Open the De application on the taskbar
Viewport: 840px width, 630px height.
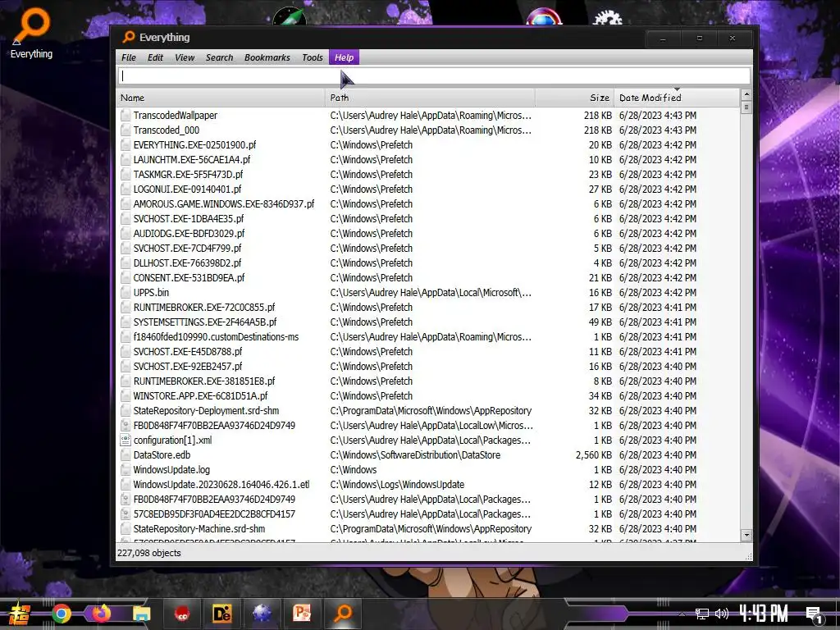coord(221,614)
